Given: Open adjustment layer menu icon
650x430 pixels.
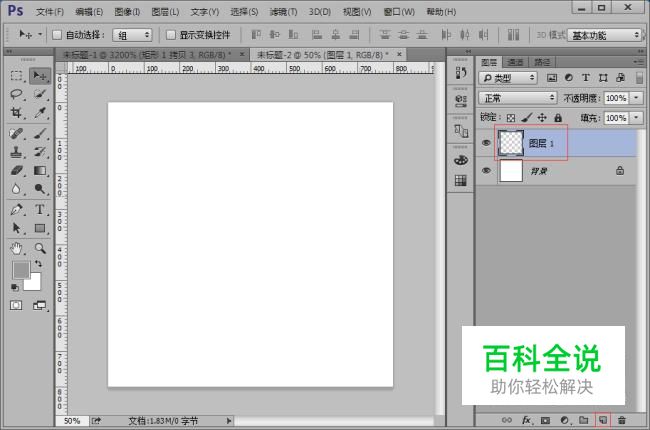Looking at the screenshot, I should tap(565, 420).
